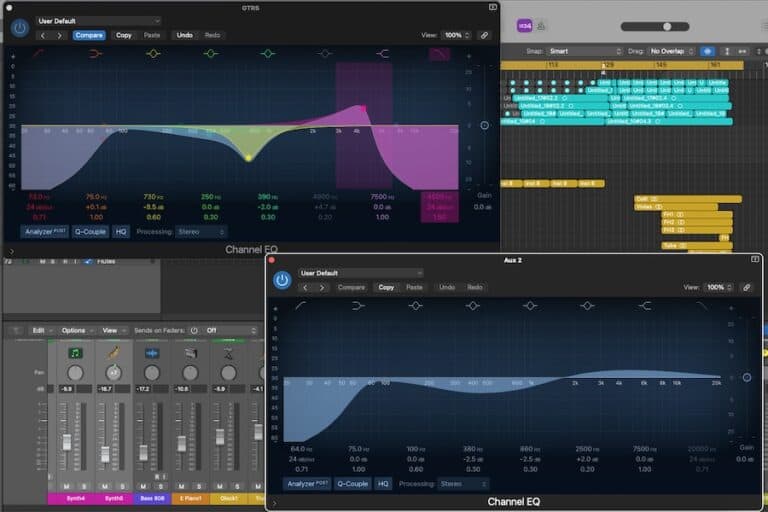
Task: Toggle the high-pass filter band in Aux 2 EQ
Action: click(301, 306)
